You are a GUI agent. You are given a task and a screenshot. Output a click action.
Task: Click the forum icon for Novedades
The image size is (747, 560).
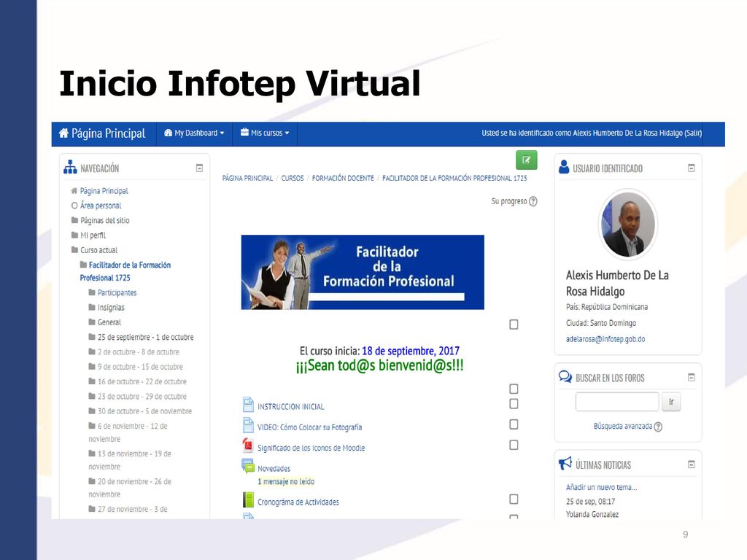248,466
